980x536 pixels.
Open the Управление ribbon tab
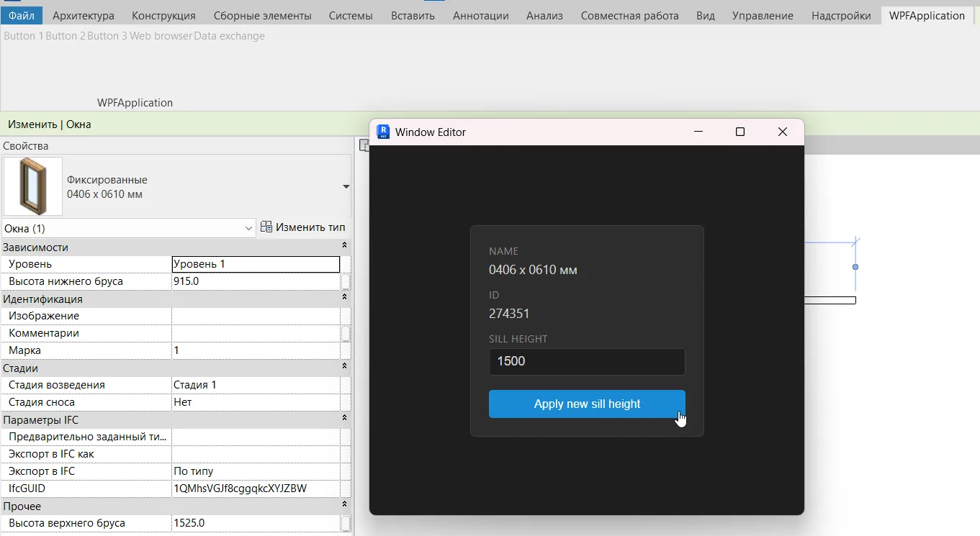(x=763, y=15)
